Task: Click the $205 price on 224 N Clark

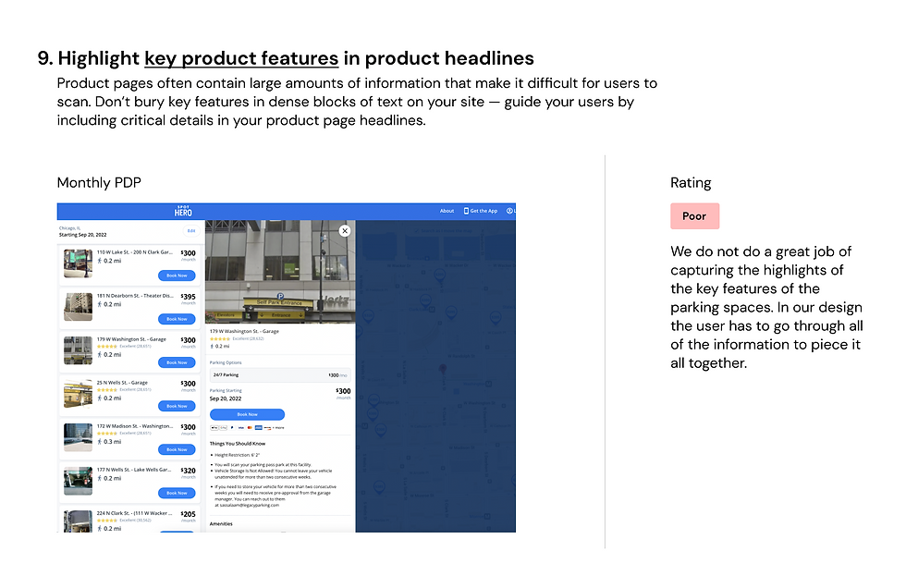Action: pos(188,514)
